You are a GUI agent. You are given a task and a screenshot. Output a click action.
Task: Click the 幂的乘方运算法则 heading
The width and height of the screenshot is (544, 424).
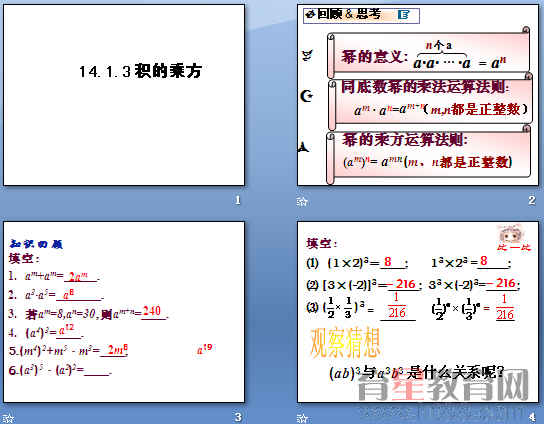(x=405, y=140)
